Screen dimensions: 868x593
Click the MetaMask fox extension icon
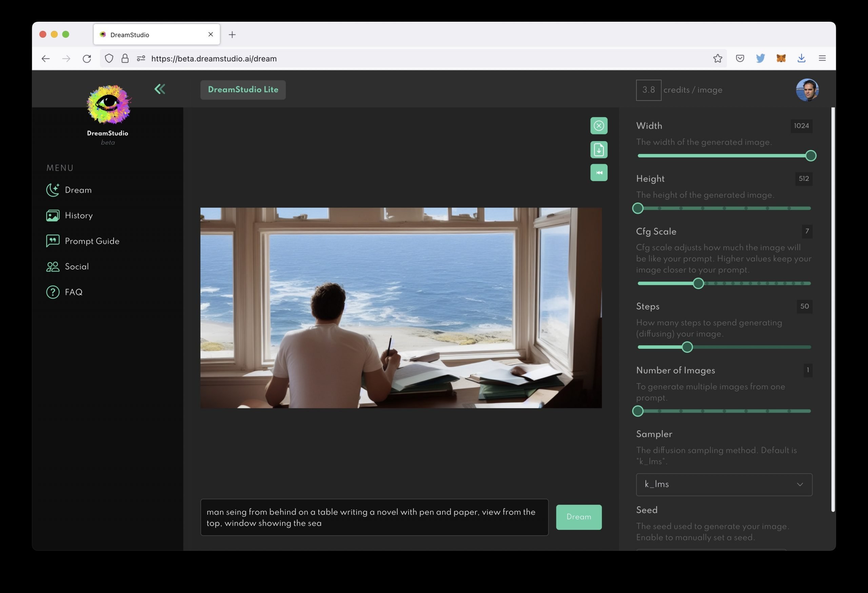tap(781, 58)
